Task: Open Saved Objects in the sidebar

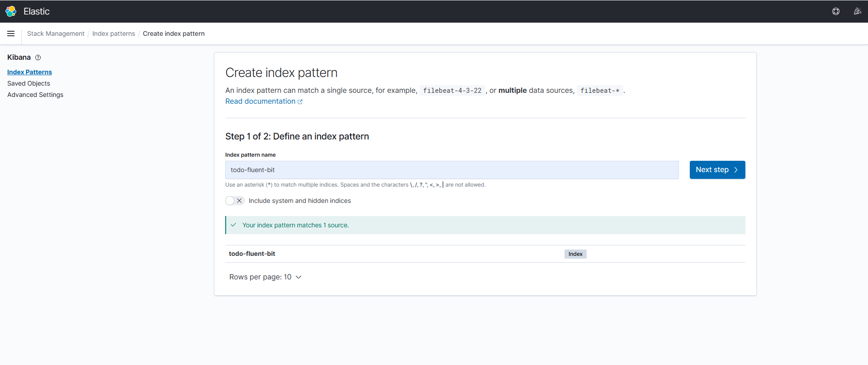Action: 28,83
